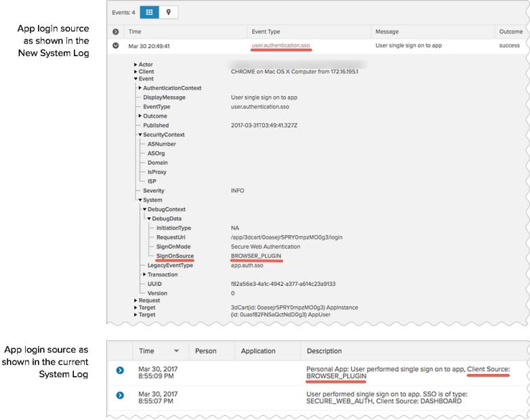
Task: Select the DisplayMessage tree item
Action: click(x=164, y=98)
